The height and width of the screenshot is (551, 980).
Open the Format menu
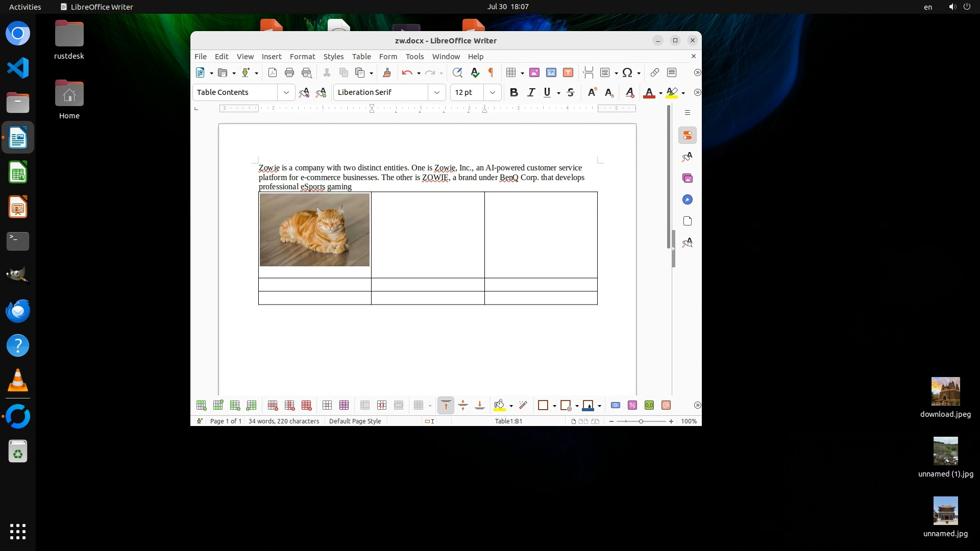(302, 57)
